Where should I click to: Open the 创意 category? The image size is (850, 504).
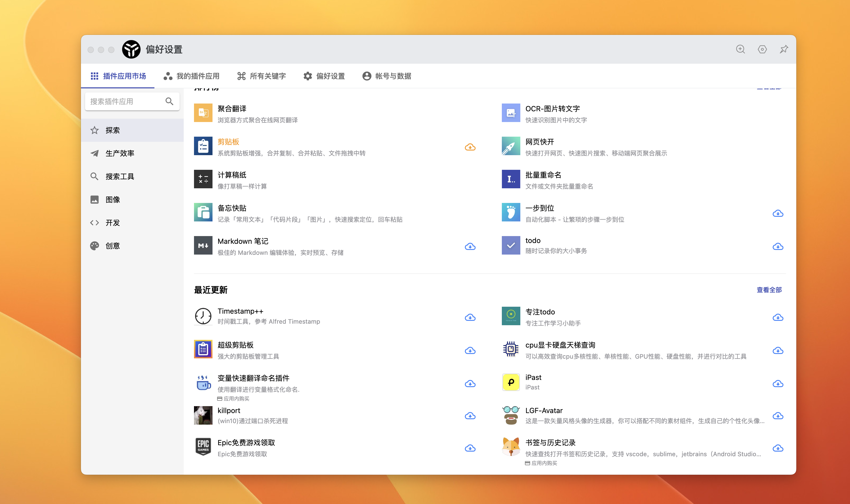[x=113, y=246]
